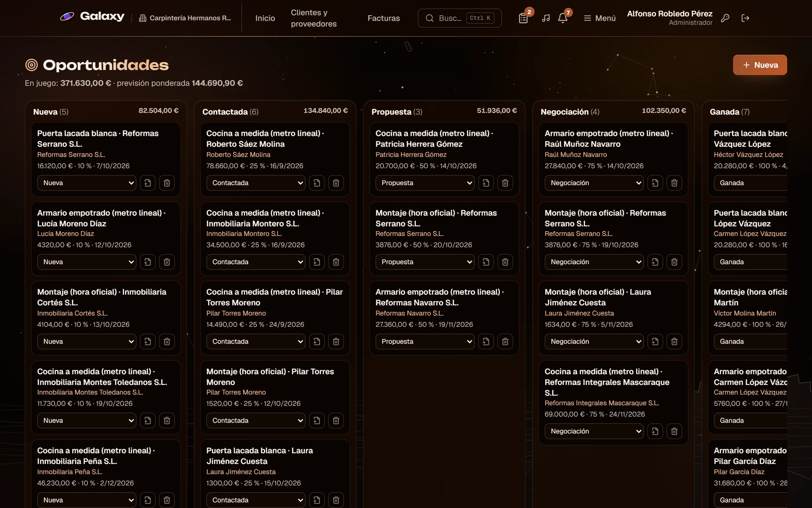Screen dimensions: 812x508
Task: Open stage dropdown for Puerta lacada Reformas Serrano card
Action: pyautogui.click(x=87, y=183)
